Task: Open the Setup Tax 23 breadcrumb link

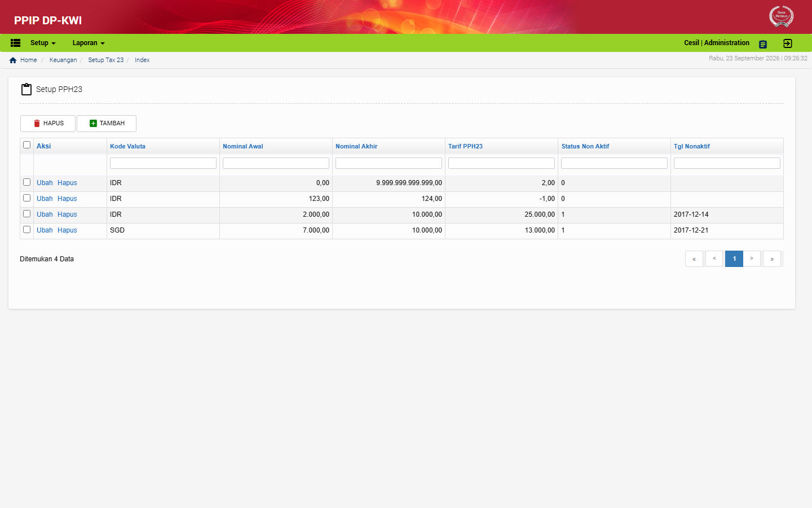Action: (105, 60)
